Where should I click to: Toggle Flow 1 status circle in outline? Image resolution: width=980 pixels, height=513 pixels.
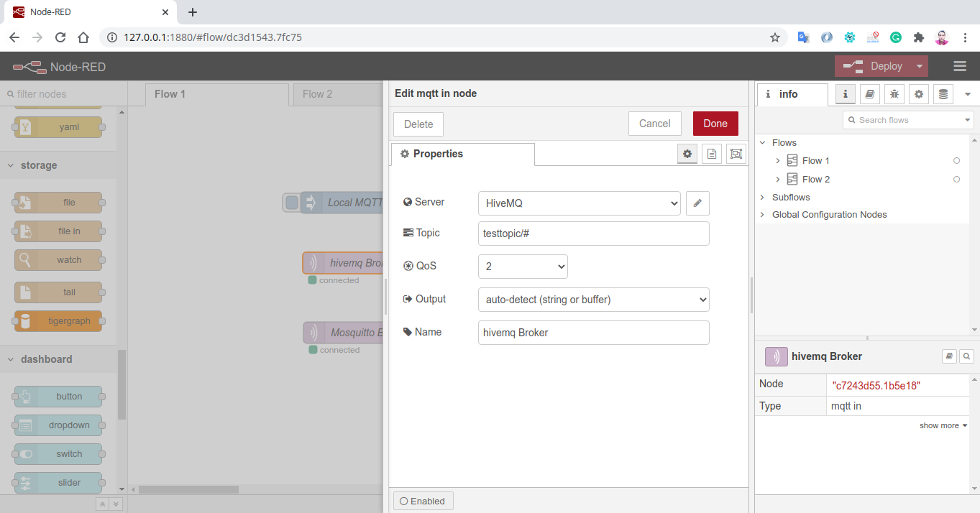pyautogui.click(x=956, y=160)
